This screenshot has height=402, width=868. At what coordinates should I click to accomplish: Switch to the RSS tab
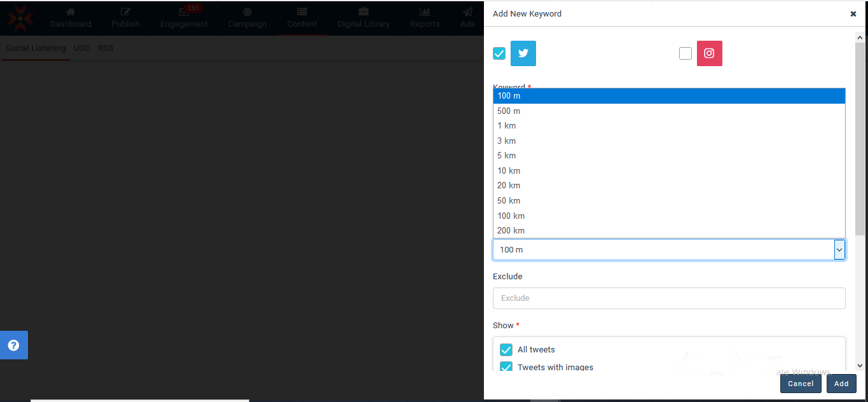click(x=106, y=48)
